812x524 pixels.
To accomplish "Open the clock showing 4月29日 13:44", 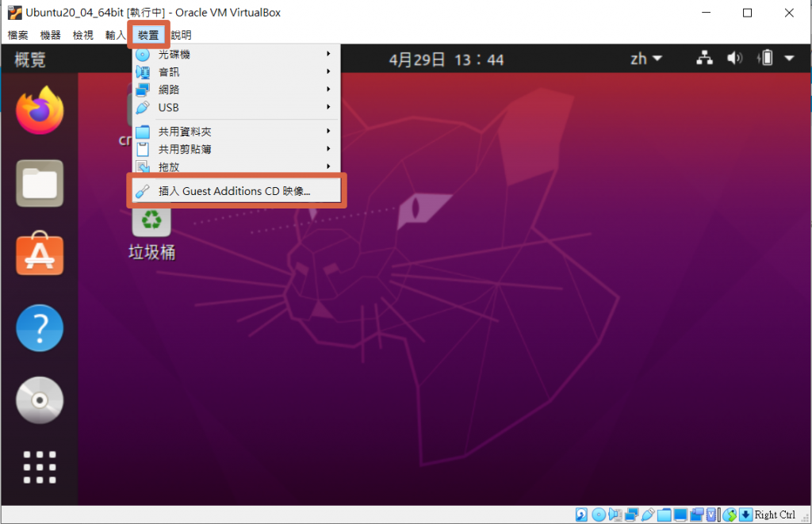I will coord(446,60).
